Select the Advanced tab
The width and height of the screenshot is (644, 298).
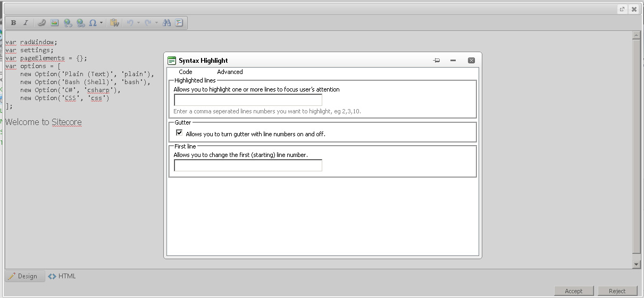pos(230,72)
